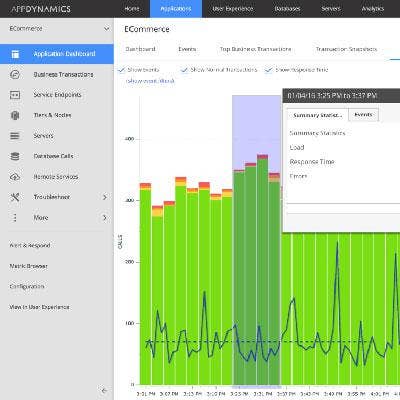Open Transaction Snapshots tab
This screenshot has width=400, height=400.
click(x=346, y=49)
